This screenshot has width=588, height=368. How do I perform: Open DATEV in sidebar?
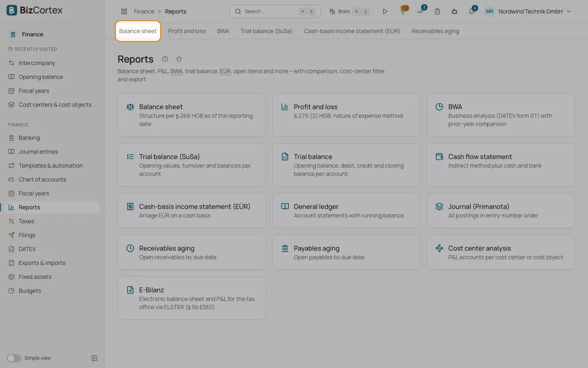(x=52, y=249)
